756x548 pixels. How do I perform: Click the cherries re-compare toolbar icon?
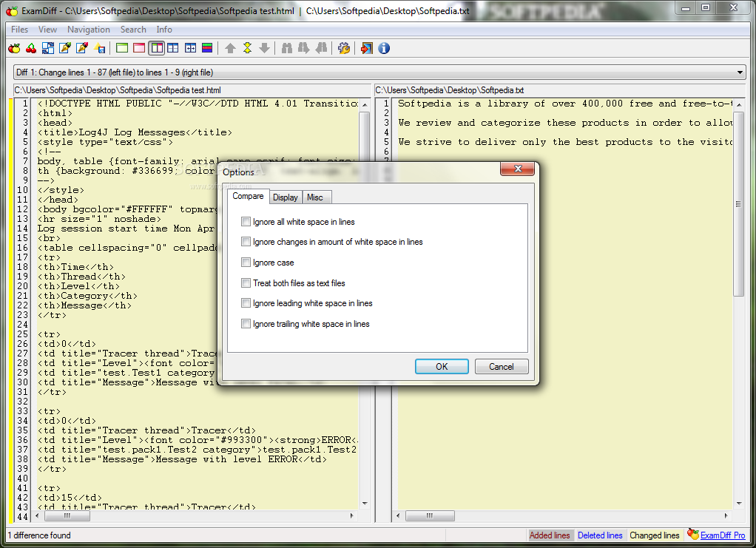tap(31, 48)
